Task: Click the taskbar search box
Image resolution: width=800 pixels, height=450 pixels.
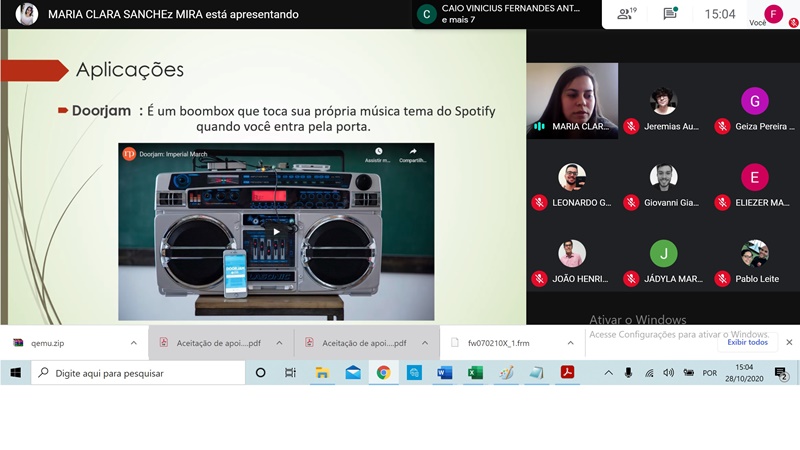Action: pos(138,373)
